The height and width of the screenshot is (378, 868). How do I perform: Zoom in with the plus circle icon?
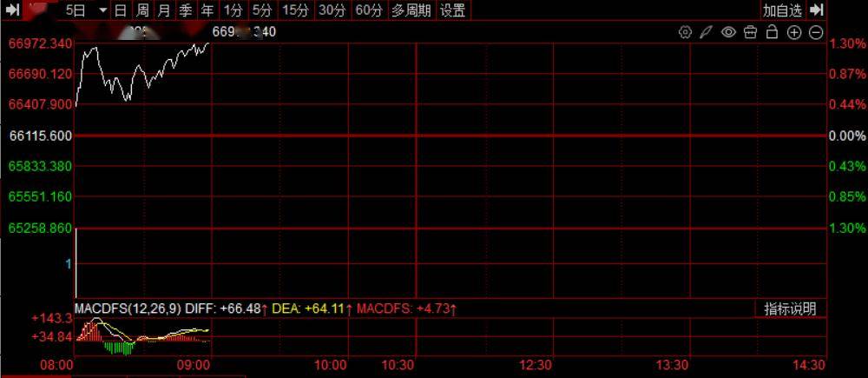[794, 32]
